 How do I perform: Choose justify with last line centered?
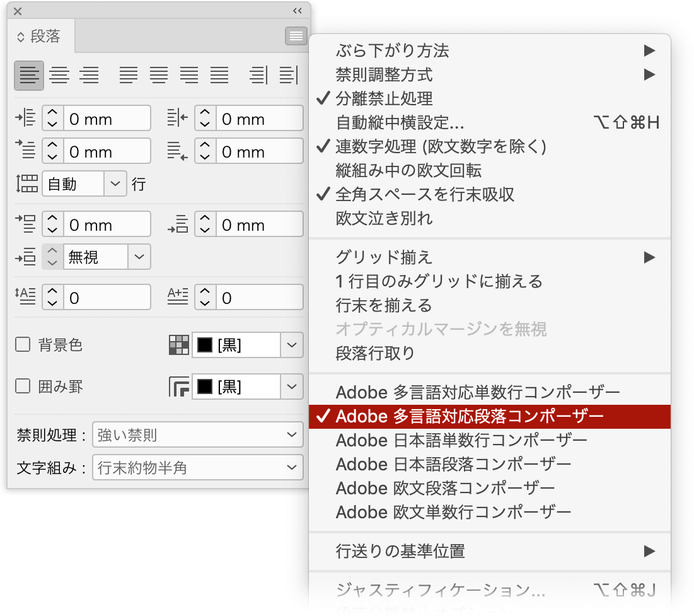(x=158, y=75)
